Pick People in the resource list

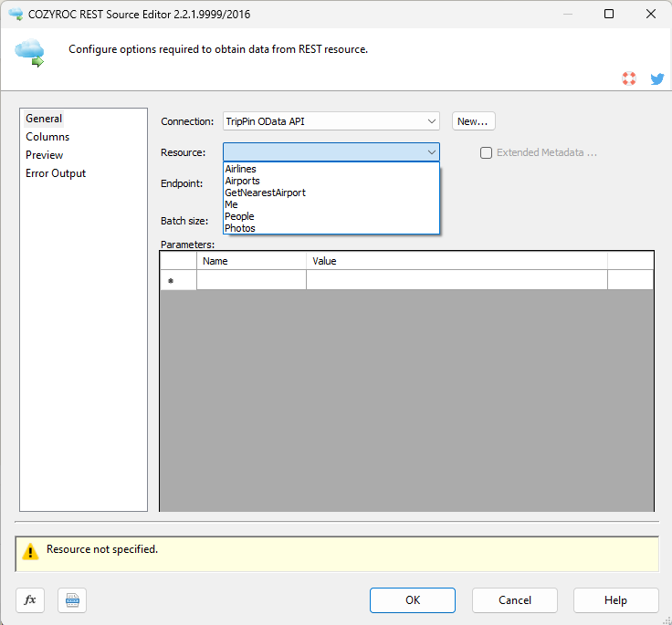pyautogui.click(x=331, y=216)
